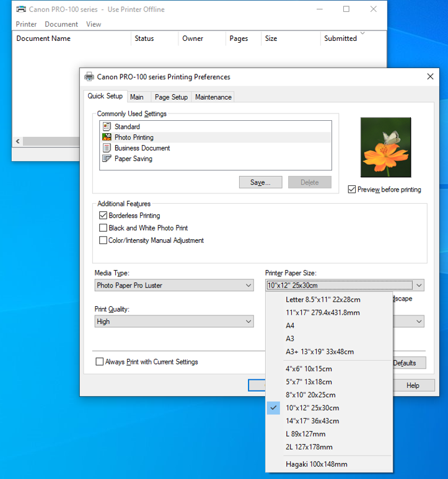The image size is (448, 479).
Task: Click the Help button
Action: [x=413, y=385]
